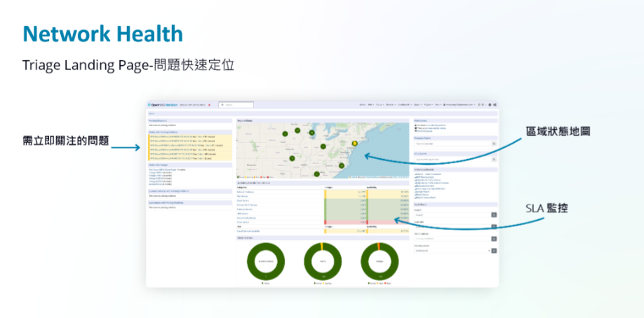Screen dimensions: 644x318
Task: Click the Node ID quick search button
Action: tap(493, 215)
